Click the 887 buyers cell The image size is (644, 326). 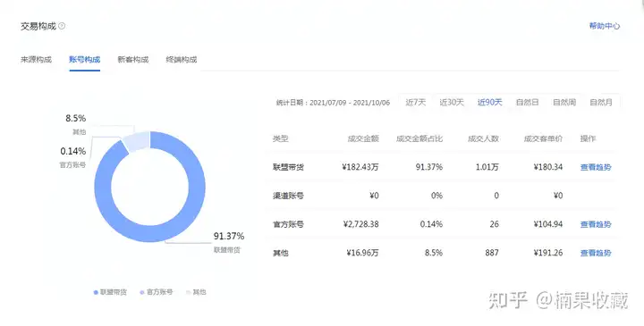(x=492, y=253)
